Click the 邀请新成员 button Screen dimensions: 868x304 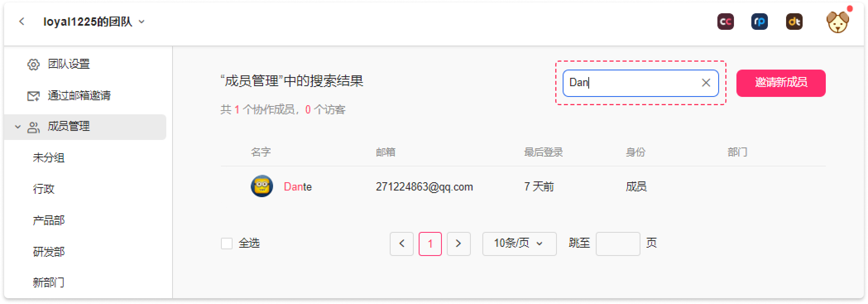781,83
